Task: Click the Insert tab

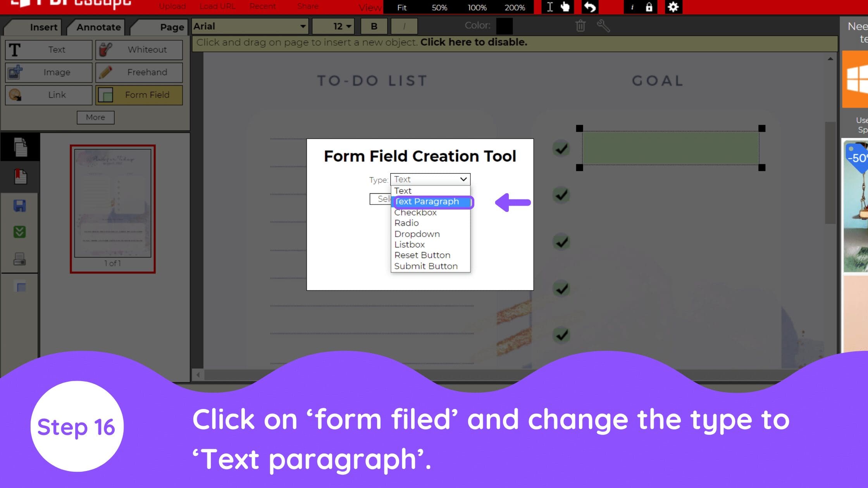Action: [x=43, y=27]
